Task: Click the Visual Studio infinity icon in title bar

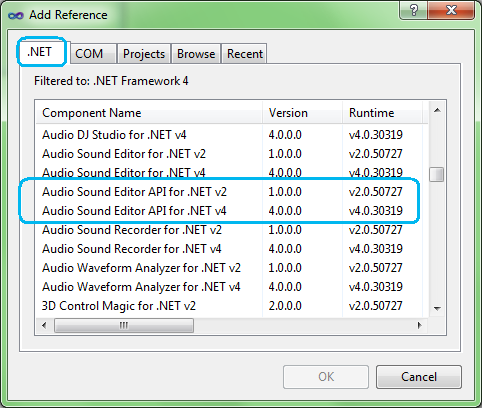Action: (x=16, y=15)
